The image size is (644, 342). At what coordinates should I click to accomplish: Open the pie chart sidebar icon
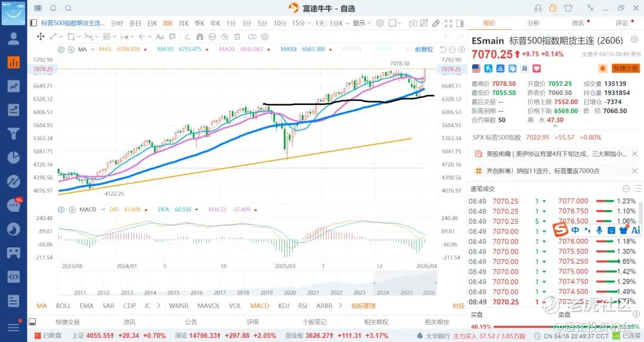point(14,158)
